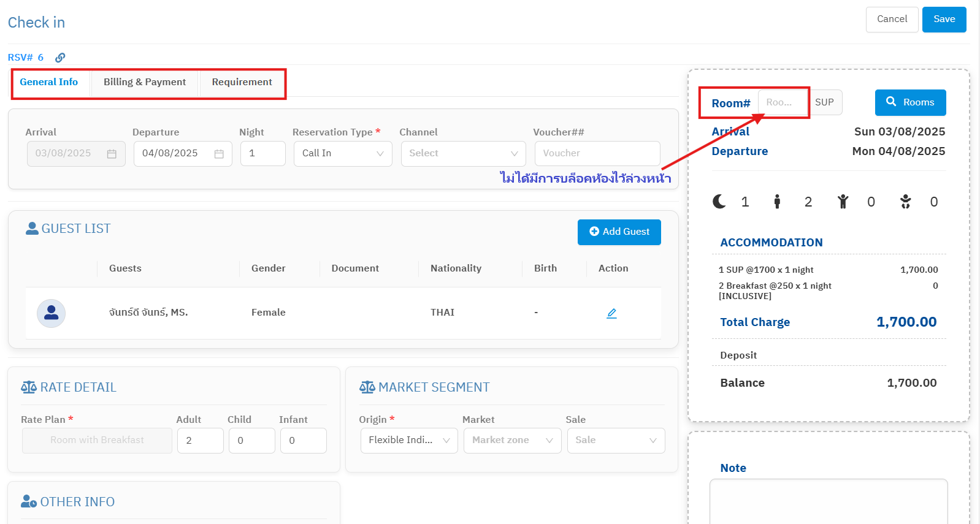Click the infant icon in summary panel

click(905, 202)
